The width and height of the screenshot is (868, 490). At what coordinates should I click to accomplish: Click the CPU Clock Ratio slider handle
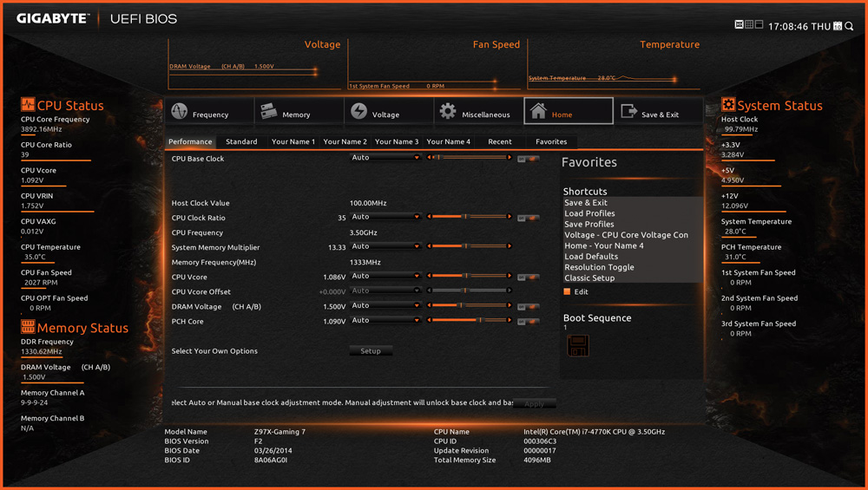click(465, 217)
